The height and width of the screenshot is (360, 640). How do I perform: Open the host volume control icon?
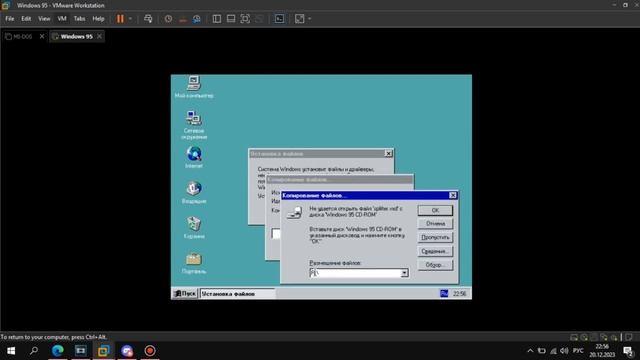pyautogui.click(x=564, y=351)
